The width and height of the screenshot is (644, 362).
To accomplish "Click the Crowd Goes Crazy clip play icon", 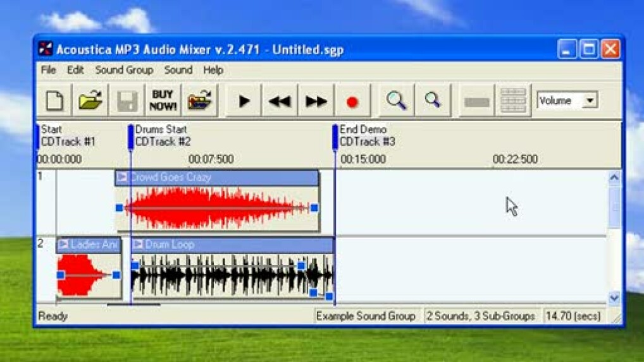I will click(122, 178).
